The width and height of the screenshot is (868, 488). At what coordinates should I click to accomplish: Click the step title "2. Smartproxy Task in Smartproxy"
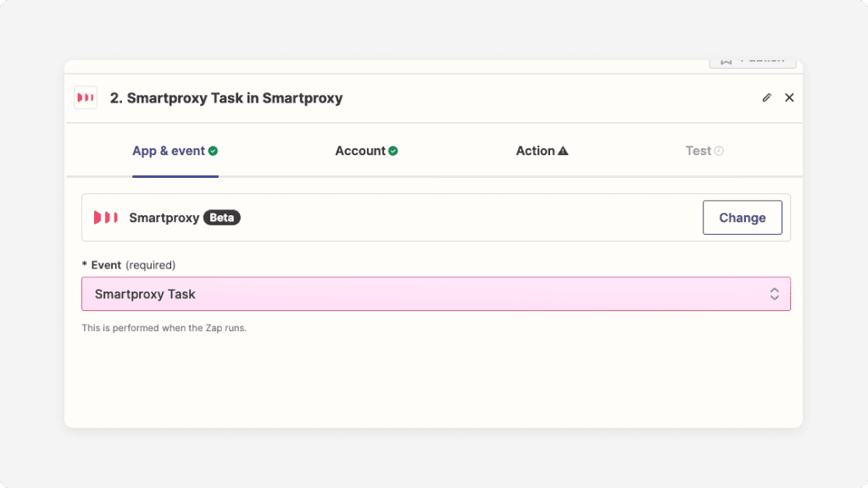pos(226,97)
